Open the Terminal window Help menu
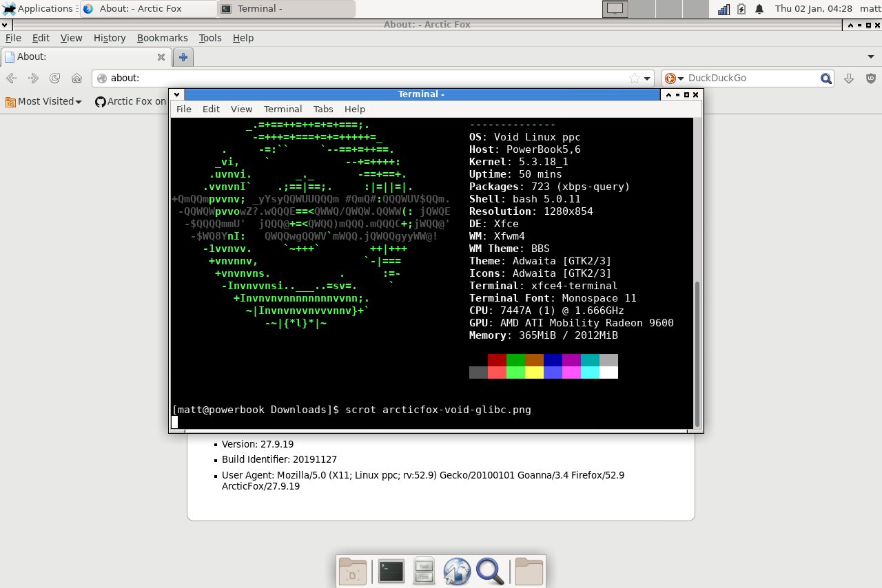 pos(355,109)
